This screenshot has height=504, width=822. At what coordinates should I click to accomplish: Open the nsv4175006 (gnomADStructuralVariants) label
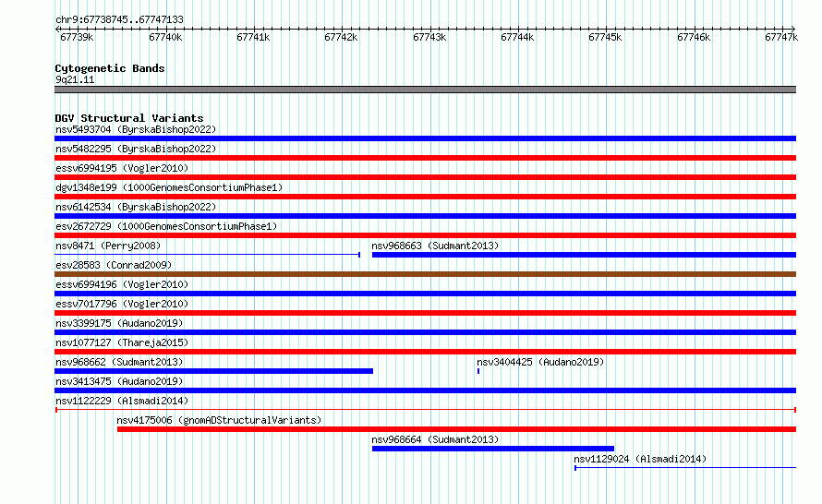point(219,420)
